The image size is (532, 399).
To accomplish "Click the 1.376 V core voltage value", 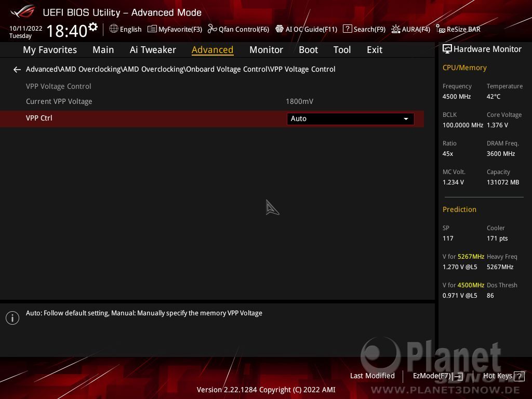I will pos(497,125).
